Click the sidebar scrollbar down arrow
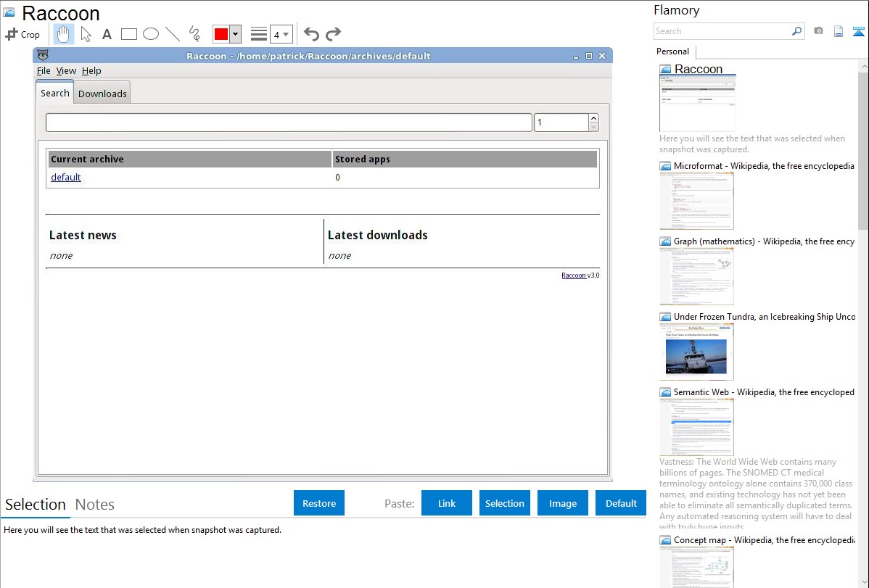This screenshot has height=588, width=869. 863,582
